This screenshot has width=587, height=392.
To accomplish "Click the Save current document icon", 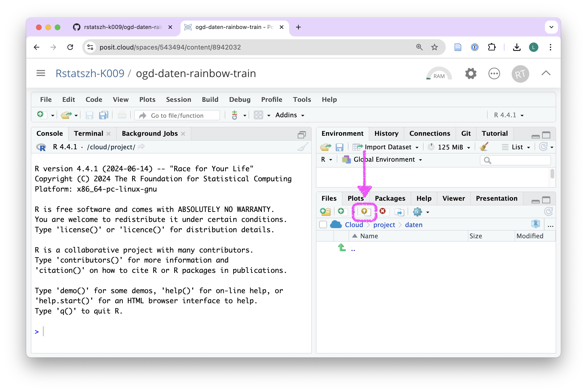I will [89, 115].
